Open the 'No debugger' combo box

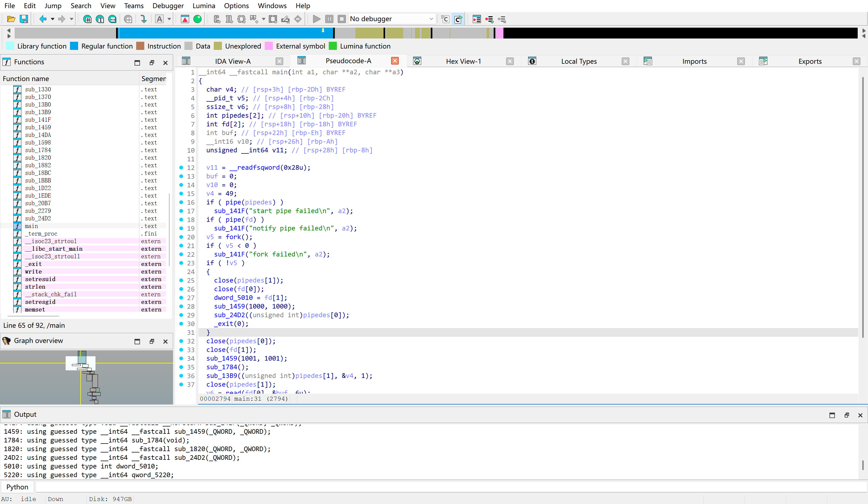392,19
